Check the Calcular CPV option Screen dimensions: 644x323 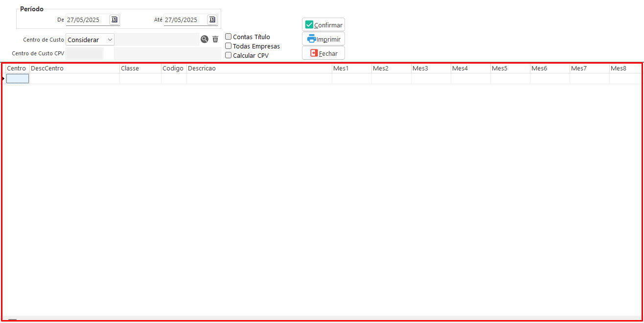pyautogui.click(x=229, y=55)
